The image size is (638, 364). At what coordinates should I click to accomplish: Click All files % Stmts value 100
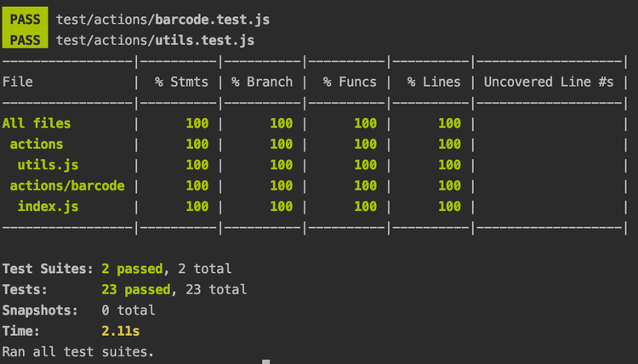point(197,123)
